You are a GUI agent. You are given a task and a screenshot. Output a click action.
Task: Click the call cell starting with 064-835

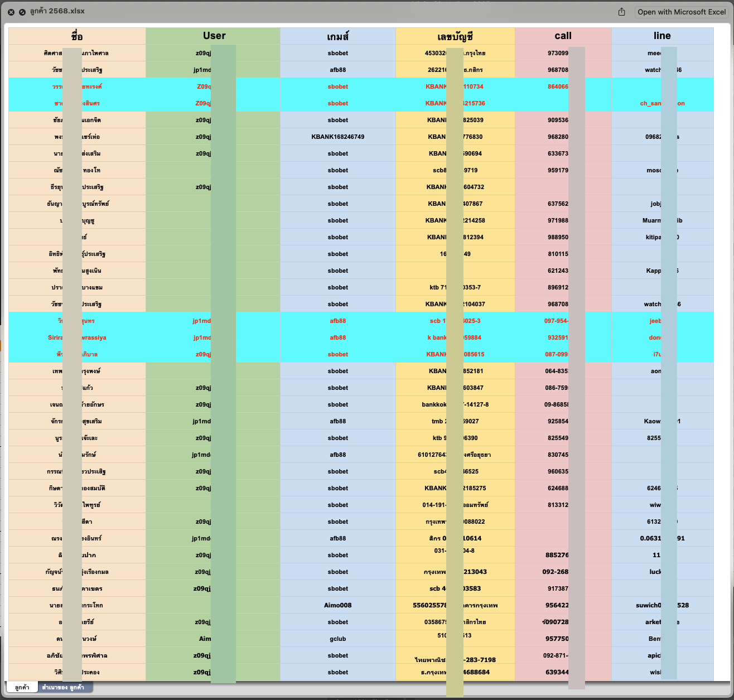coord(563,371)
